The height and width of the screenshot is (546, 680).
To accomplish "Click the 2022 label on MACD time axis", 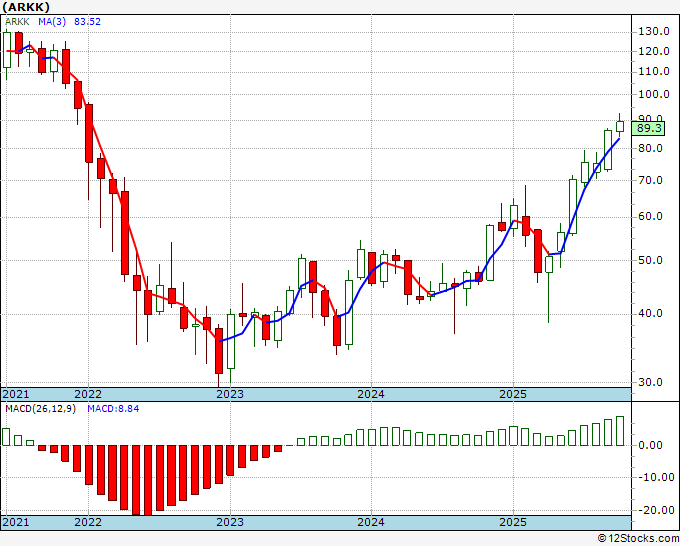I will tap(88, 522).
